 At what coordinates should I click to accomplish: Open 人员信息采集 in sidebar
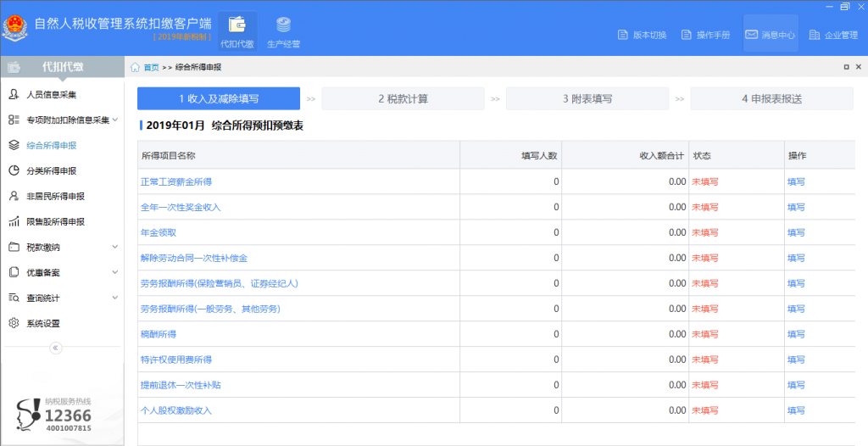52,95
